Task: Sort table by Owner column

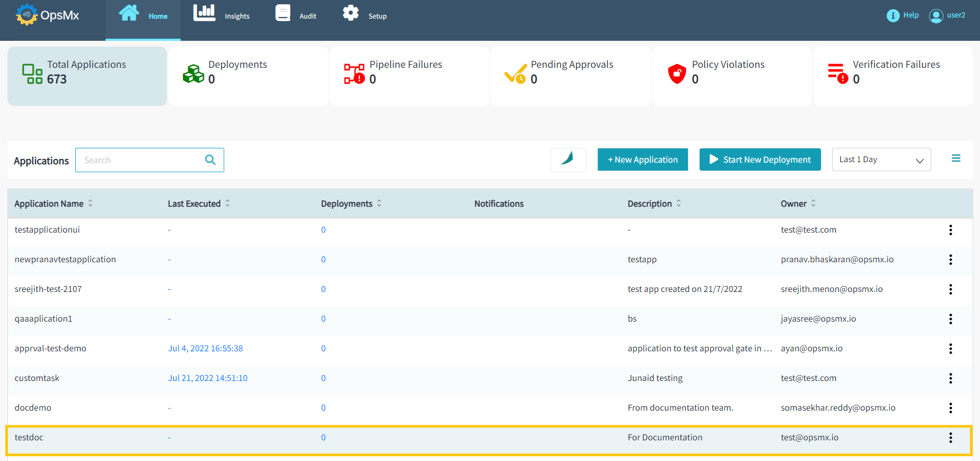Action: coord(813,203)
